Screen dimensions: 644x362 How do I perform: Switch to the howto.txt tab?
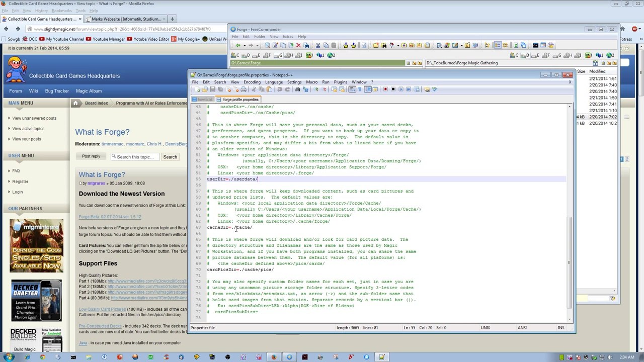click(x=204, y=100)
